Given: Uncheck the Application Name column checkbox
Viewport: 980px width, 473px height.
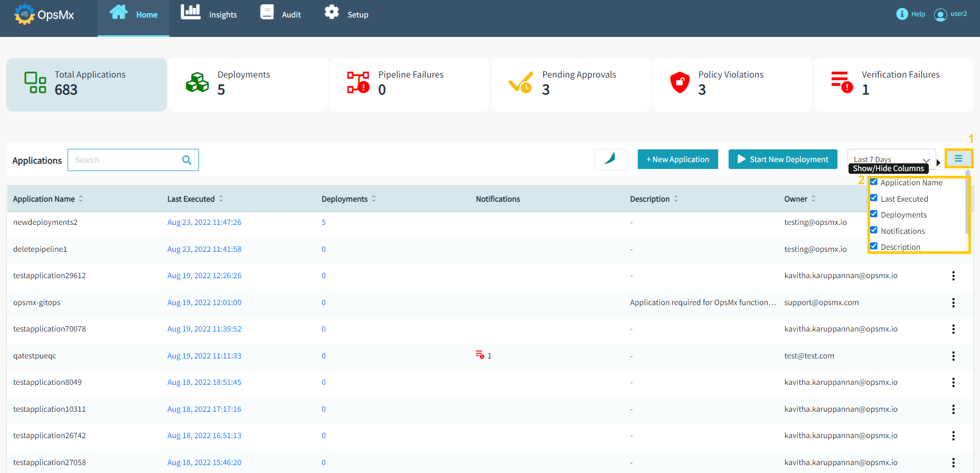Looking at the screenshot, I should click(874, 182).
